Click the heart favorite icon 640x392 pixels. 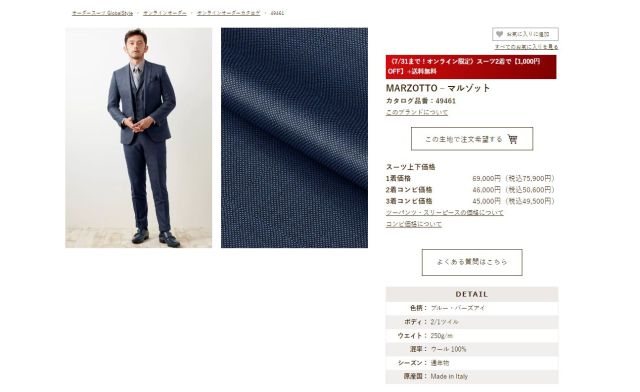click(x=499, y=34)
